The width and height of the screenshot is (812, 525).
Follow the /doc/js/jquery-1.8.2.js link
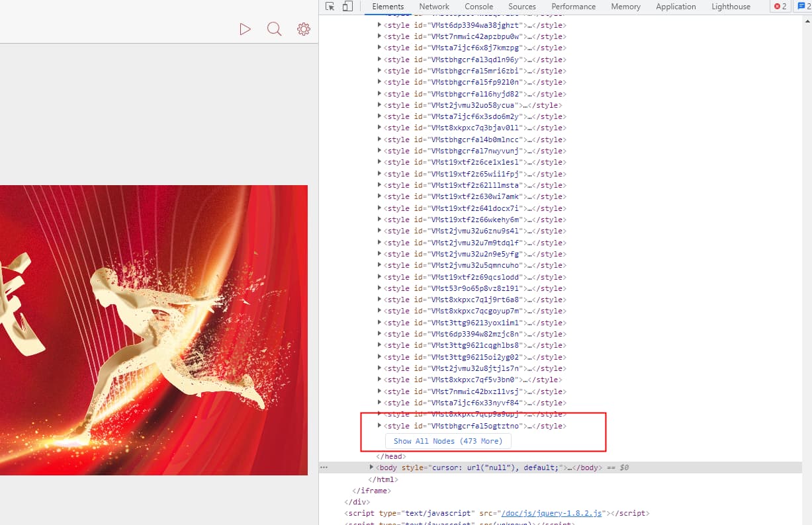pos(551,513)
